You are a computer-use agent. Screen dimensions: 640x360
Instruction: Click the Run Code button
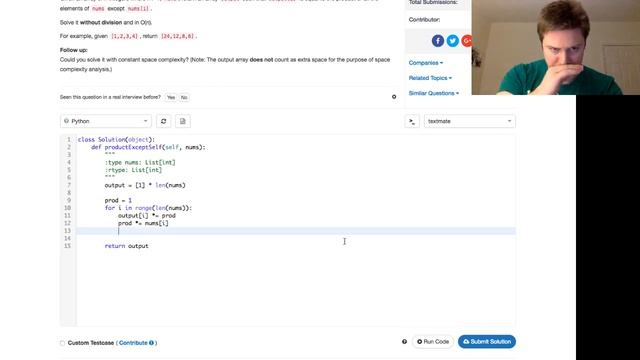click(433, 342)
